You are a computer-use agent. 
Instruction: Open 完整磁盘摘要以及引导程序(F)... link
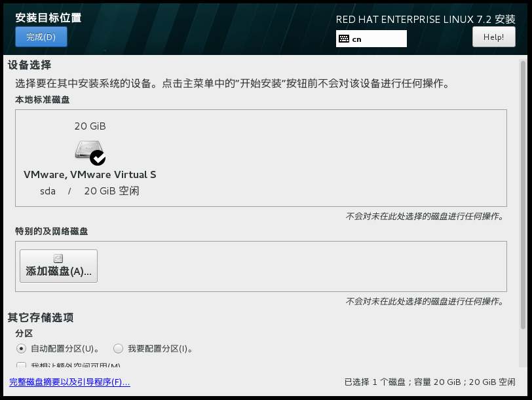(x=69, y=382)
